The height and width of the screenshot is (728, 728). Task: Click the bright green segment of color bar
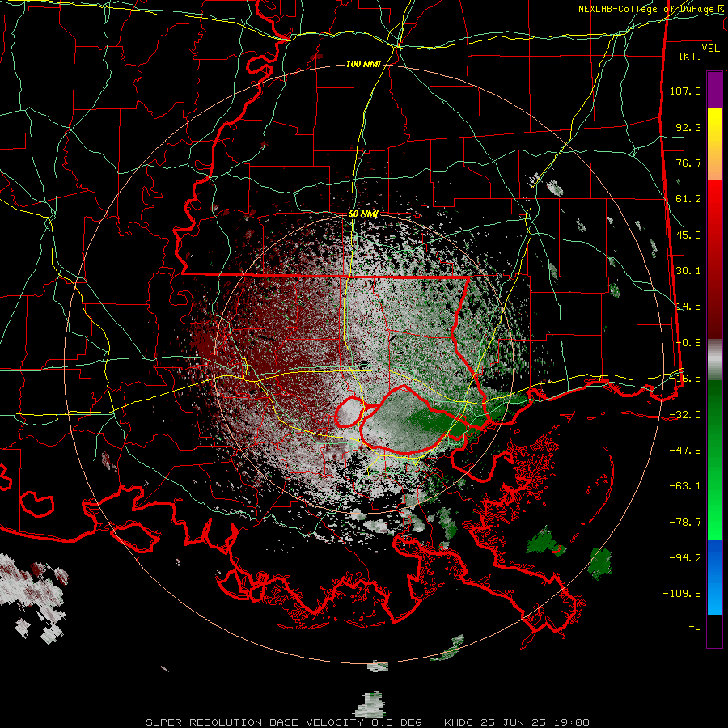[x=714, y=459]
